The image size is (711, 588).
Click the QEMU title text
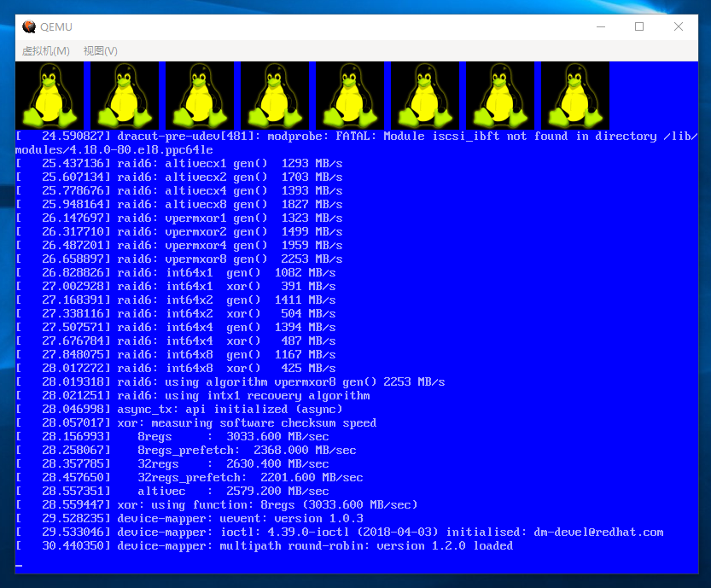[56, 26]
